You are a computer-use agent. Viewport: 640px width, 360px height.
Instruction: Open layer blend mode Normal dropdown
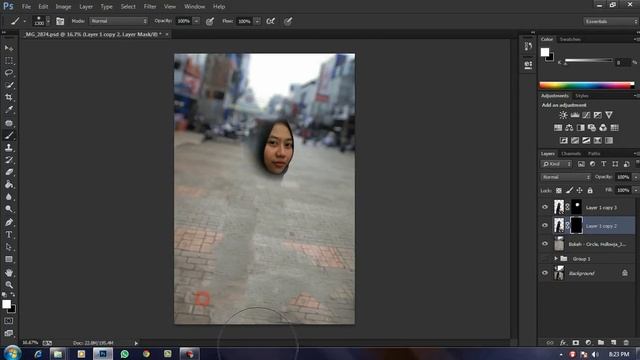(565, 177)
